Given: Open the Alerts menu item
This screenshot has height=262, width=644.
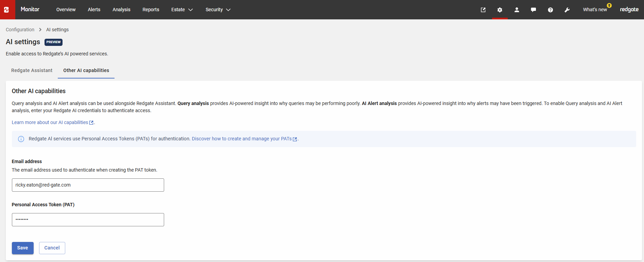Looking at the screenshot, I should point(94,10).
